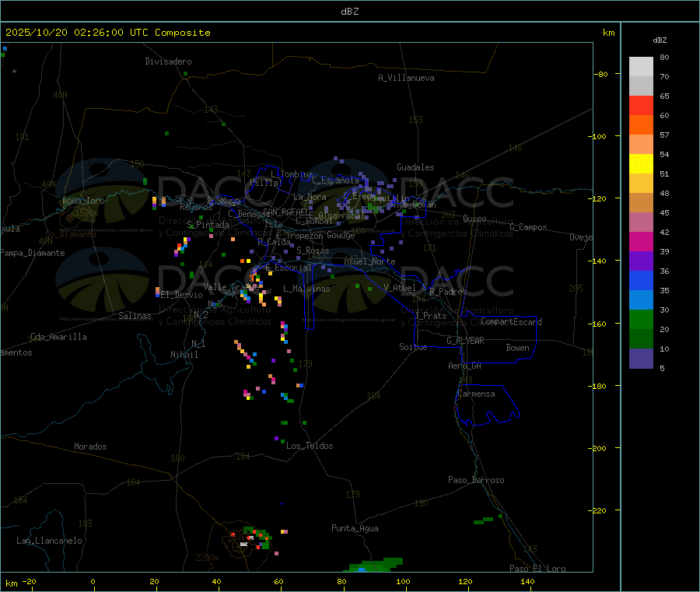Click the Guadales place name

(x=415, y=167)
